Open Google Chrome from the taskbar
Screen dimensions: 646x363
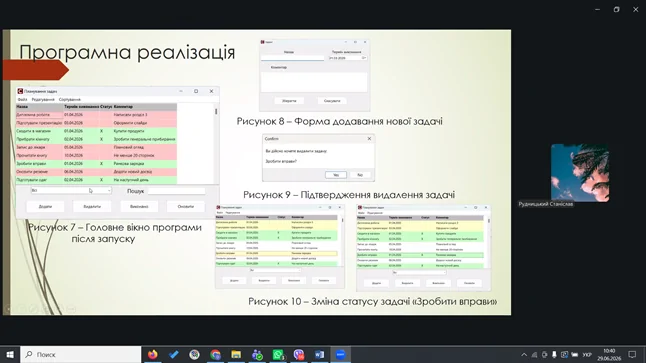click(x=215, y=354)
